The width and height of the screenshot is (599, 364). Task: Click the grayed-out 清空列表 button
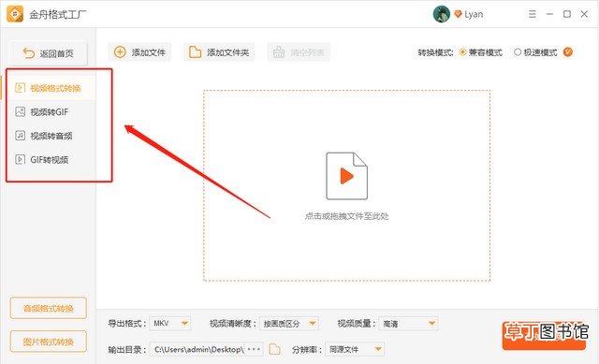point(299,52)
